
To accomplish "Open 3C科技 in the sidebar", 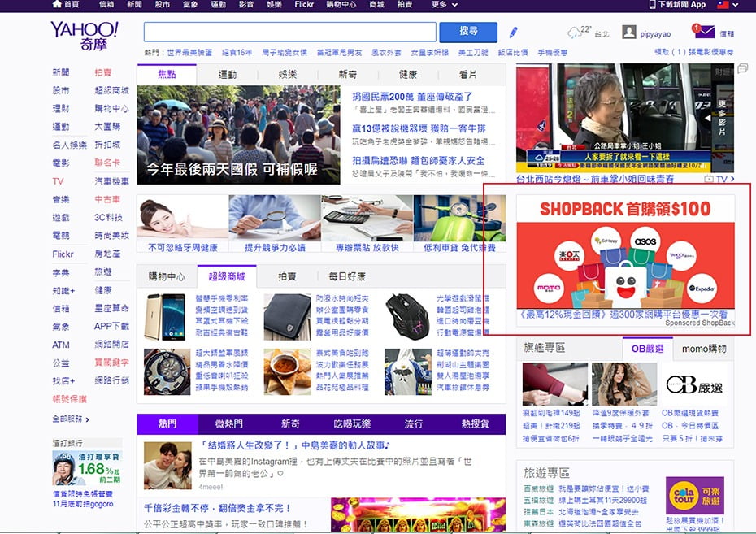I will tap(108, 217).
